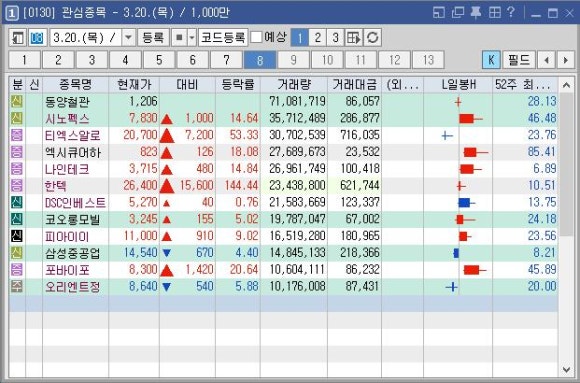
Task: Click the highlighted empty row below 오리엔트정
Action: [x=283, y=303]
